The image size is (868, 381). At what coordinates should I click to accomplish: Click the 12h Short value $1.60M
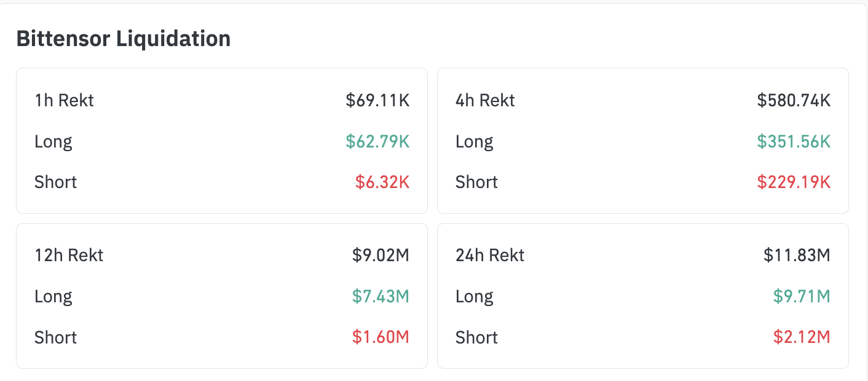pyautogui.click(x=381, y=337)
